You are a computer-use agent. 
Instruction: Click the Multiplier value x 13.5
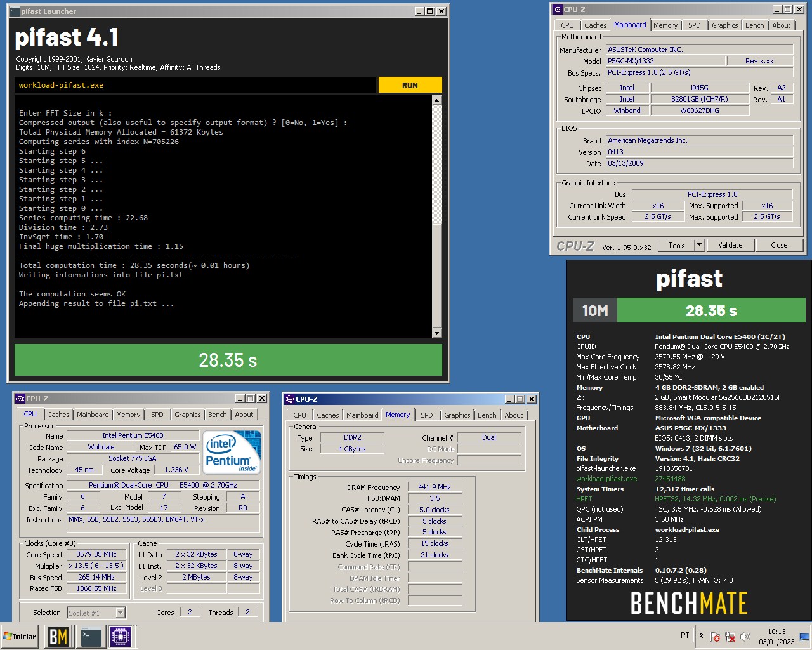click(96, 566)
